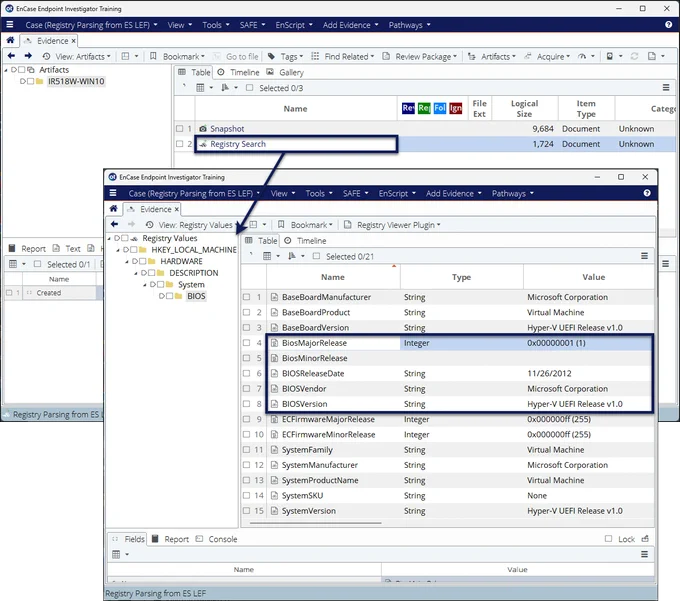Open table options menu in front window table

click(x=644, y=256)
